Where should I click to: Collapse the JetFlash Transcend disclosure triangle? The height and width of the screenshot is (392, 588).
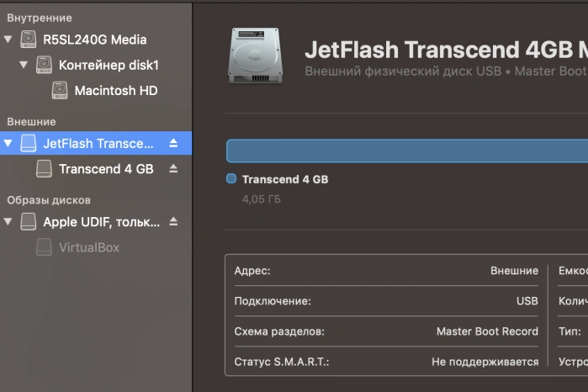8,143
